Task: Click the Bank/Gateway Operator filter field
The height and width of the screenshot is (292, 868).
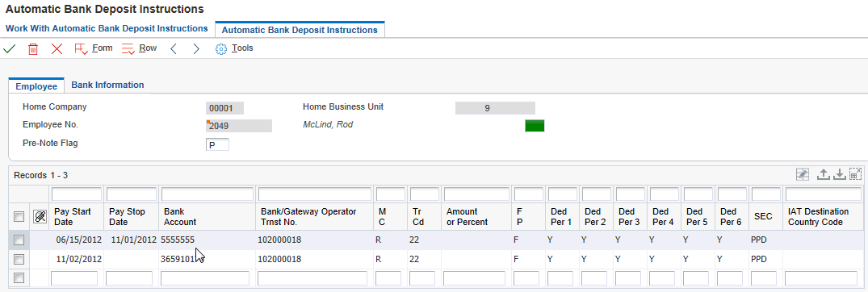Action: point(314,194)
